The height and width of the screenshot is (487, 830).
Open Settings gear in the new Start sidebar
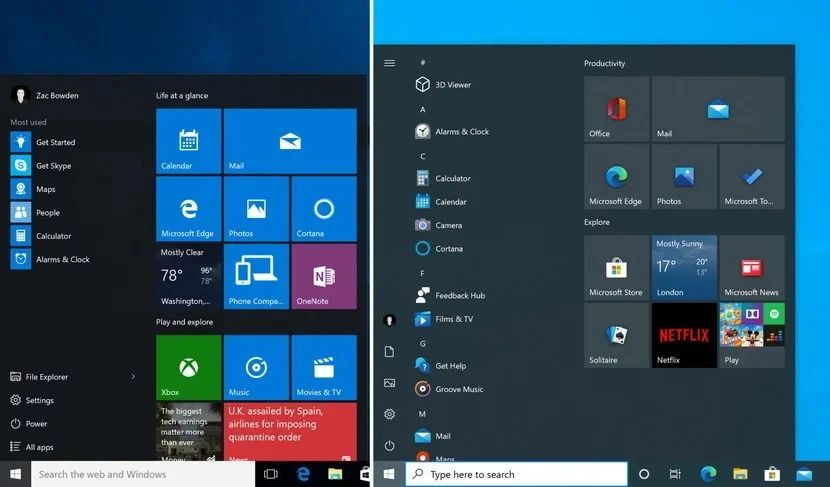[390, 414]
